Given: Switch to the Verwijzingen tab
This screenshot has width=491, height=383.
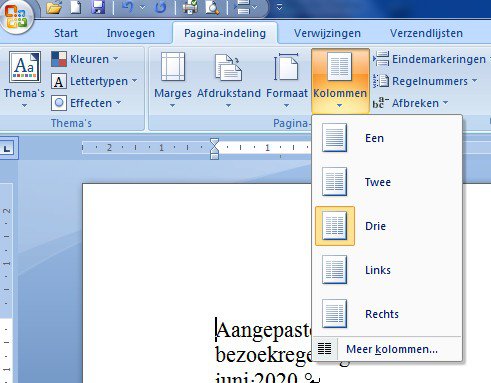Looking at the screenshot, I should point(327,33).
